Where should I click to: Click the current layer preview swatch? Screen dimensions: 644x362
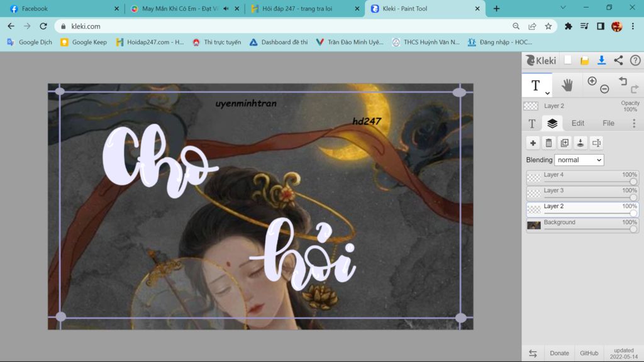click(531, 106)
